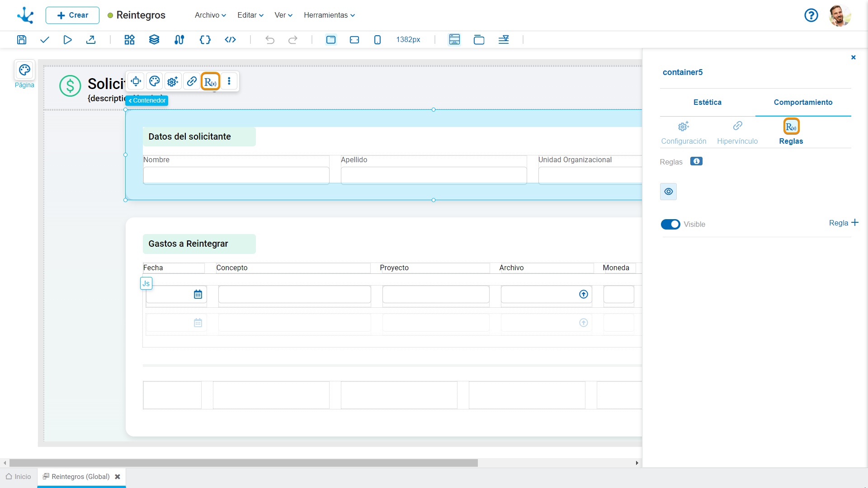Click the Reglas info icon
The height and width of the screenshot is (488, 868).
(696, 161)
